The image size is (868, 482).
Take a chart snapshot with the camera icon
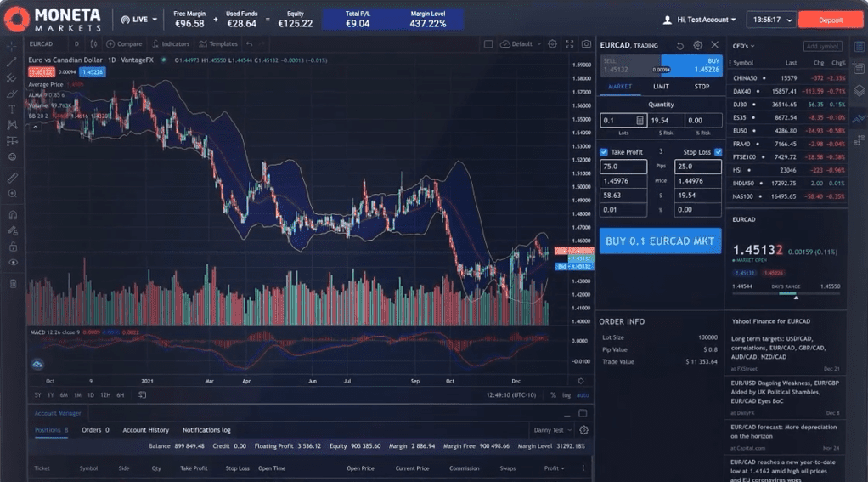(586, 43)
